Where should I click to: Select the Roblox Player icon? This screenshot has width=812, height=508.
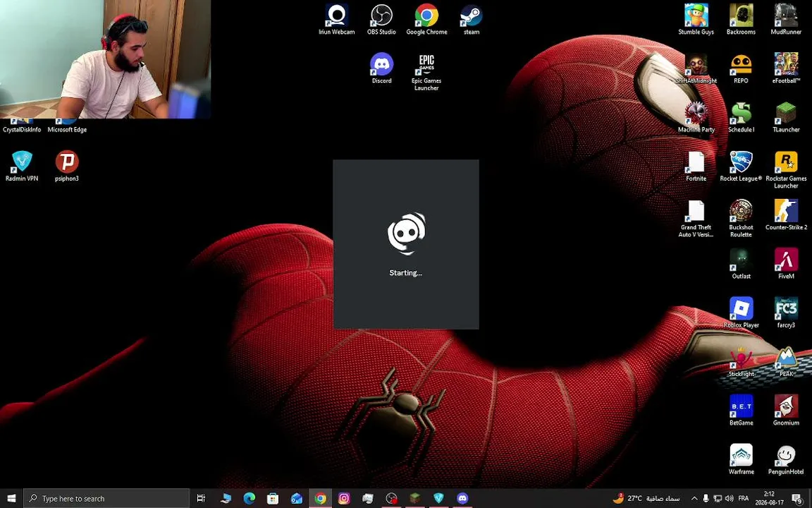coord(741,312)
